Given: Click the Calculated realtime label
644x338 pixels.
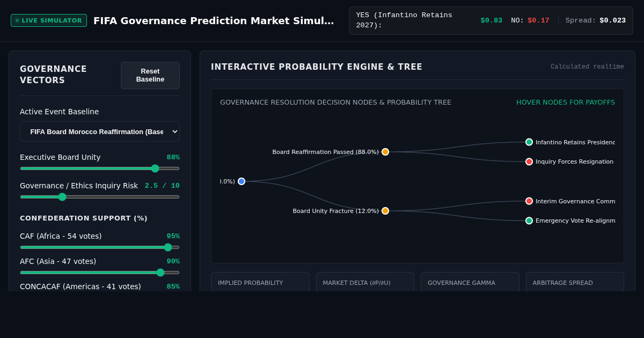Looking at the screenshot, I should (587, 67).
